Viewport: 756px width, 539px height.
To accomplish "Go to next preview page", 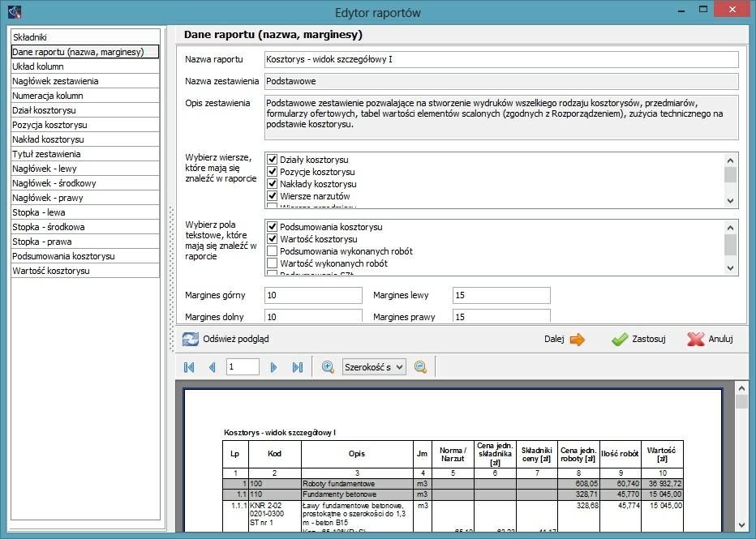I will (x=273, y=367).
